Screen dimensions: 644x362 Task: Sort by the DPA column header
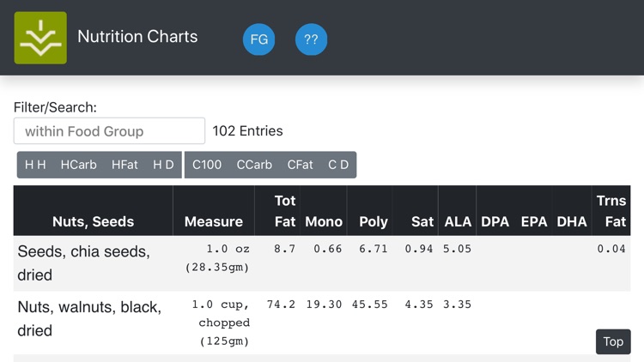coord(495,210)
